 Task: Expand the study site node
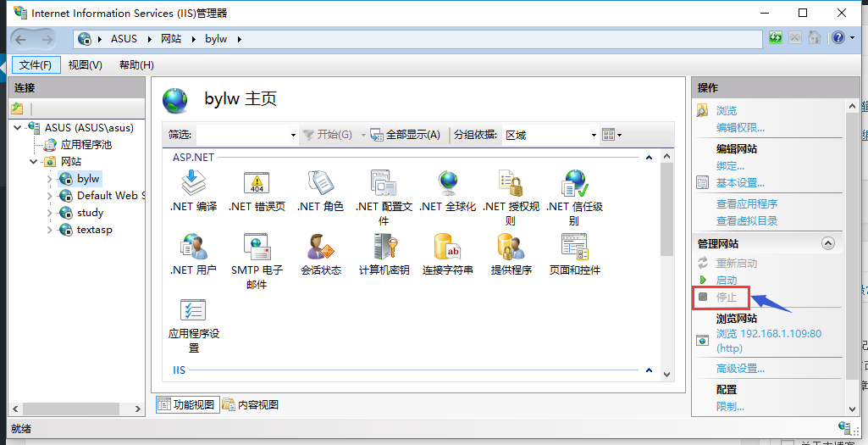pos(49,214)
